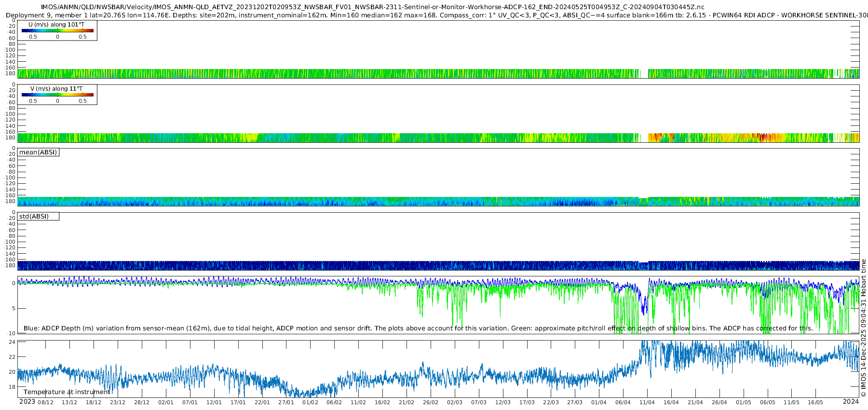Viewport: 868px width, 410px height.
Task: Click the Deployment 9 metadata line
Action: click(x=434, y=15)
